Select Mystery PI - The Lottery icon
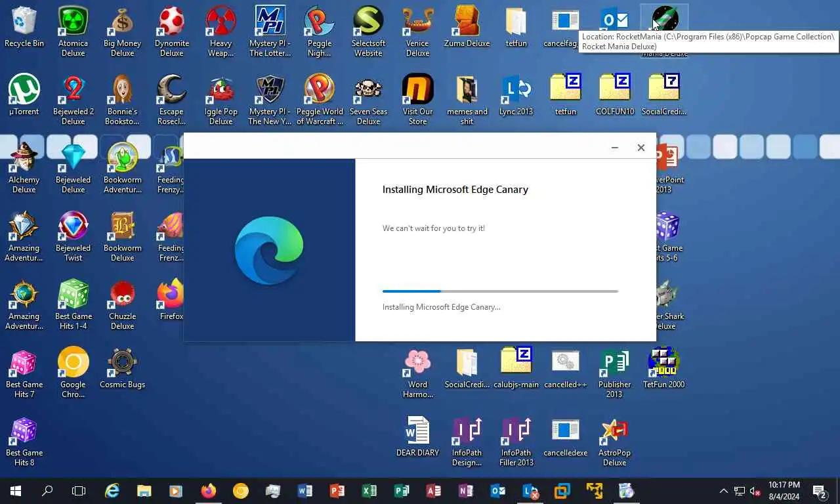 pos(270,31)
